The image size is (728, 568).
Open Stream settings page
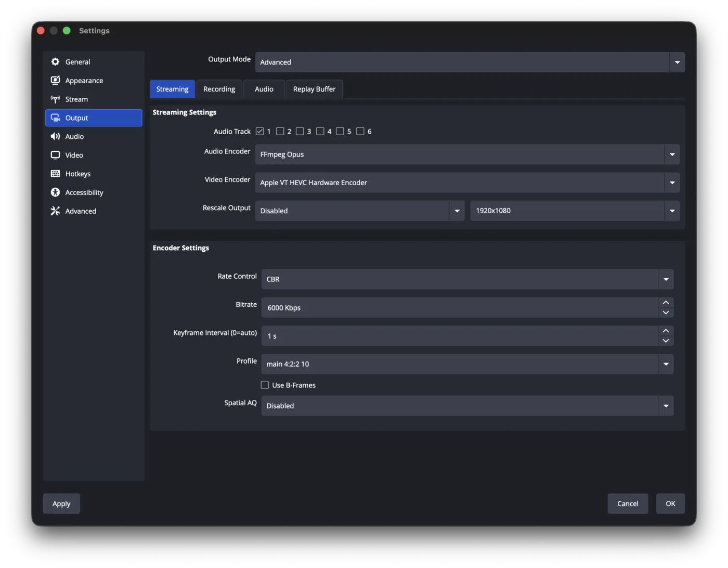click(x=94, y=99)
